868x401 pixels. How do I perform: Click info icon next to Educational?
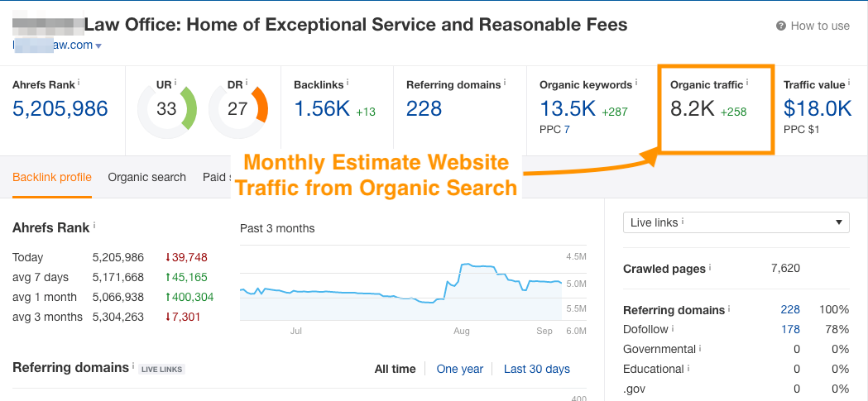tap(688, 367)
